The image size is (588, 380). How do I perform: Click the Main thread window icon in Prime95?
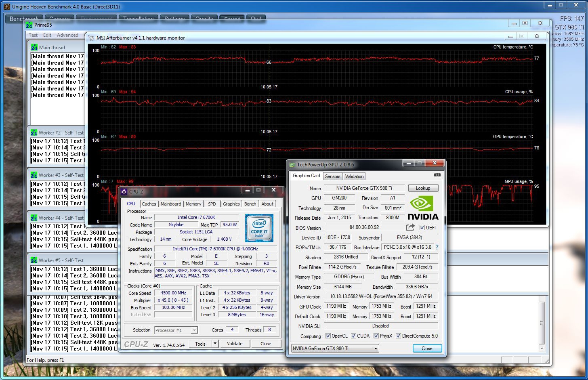tap(34, 47)
